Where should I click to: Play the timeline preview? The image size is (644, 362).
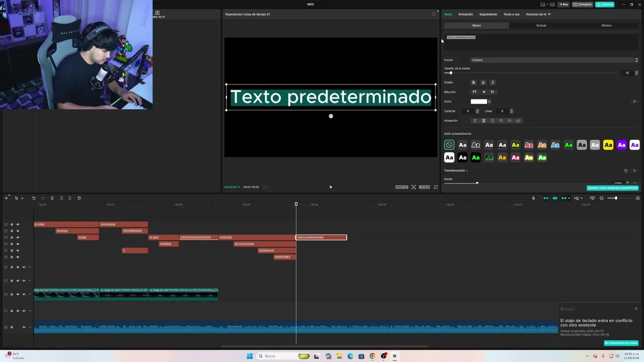click(x=331, y=187)
